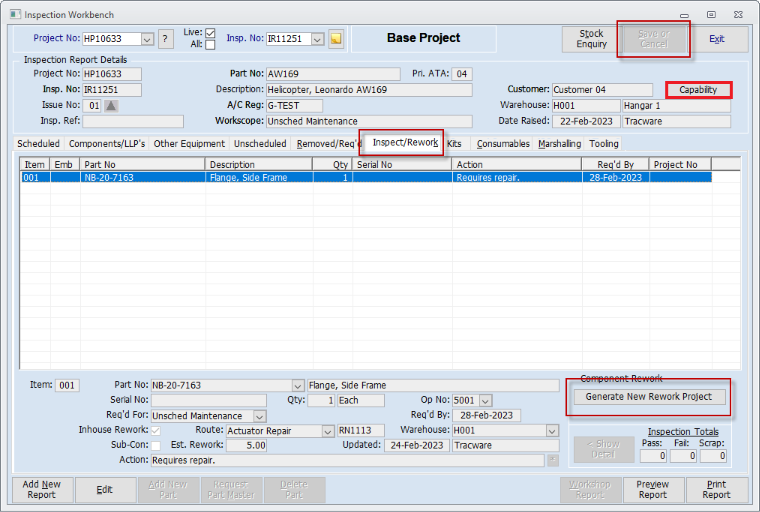This screenshot has height=512, width=760.
Task: Tick the Sub-Con checkbox
Action: click(x=155, y=446)
